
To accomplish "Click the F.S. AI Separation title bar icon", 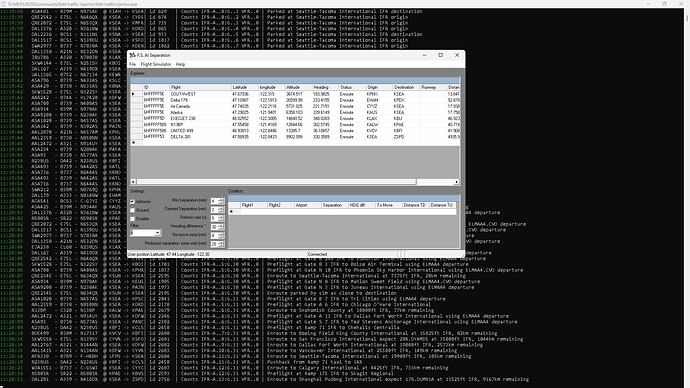I will click(132, 55).
